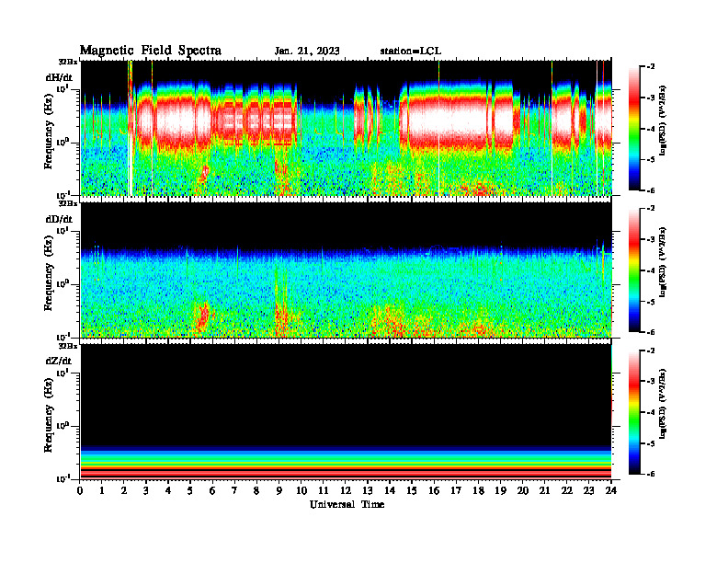
Task: Click hour 15 on the time axis
Action: tap(412, 490)
